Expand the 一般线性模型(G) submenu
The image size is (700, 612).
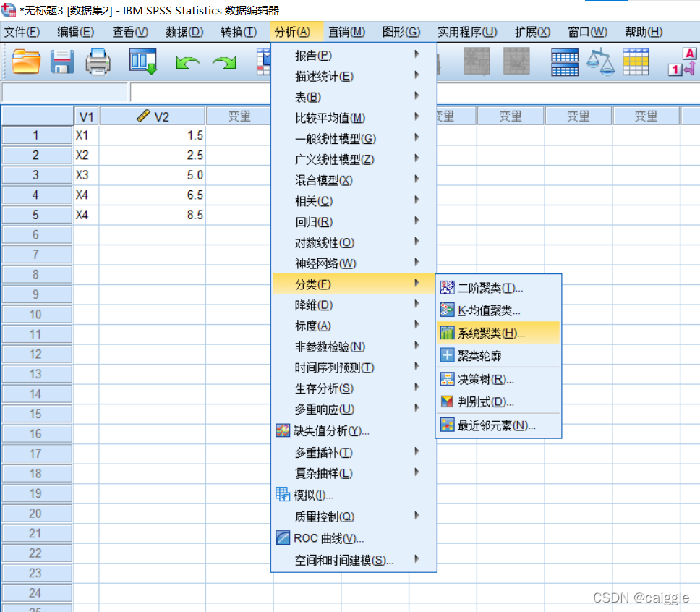(x=354, y=138)
